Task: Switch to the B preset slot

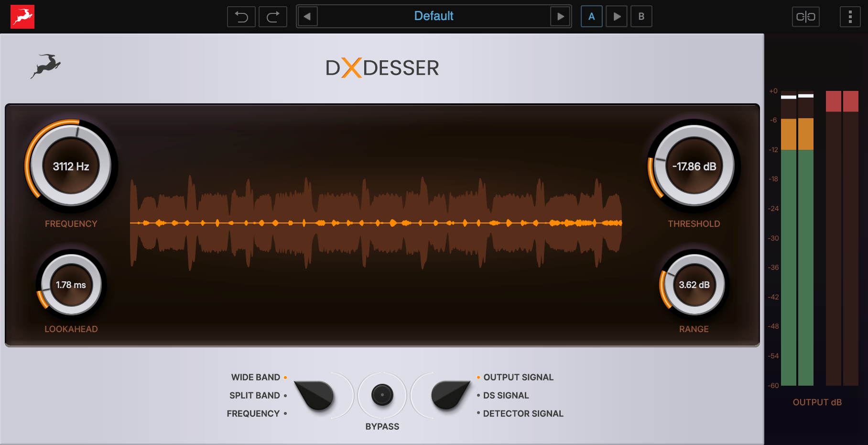Action: 641,17
